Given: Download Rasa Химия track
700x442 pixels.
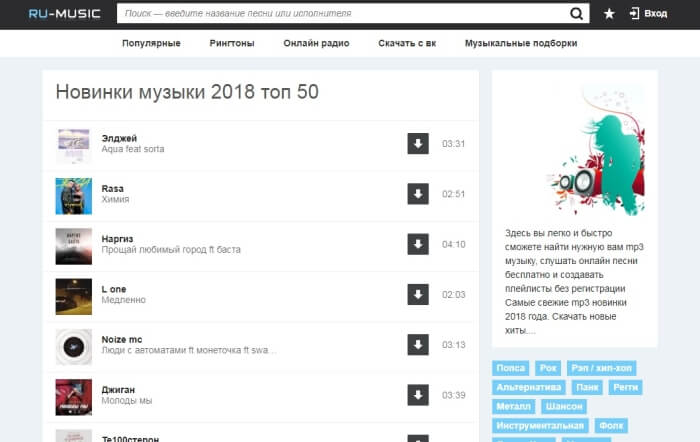Looking at the screenshot, I should pyautogui.click(x=418, y=194).
